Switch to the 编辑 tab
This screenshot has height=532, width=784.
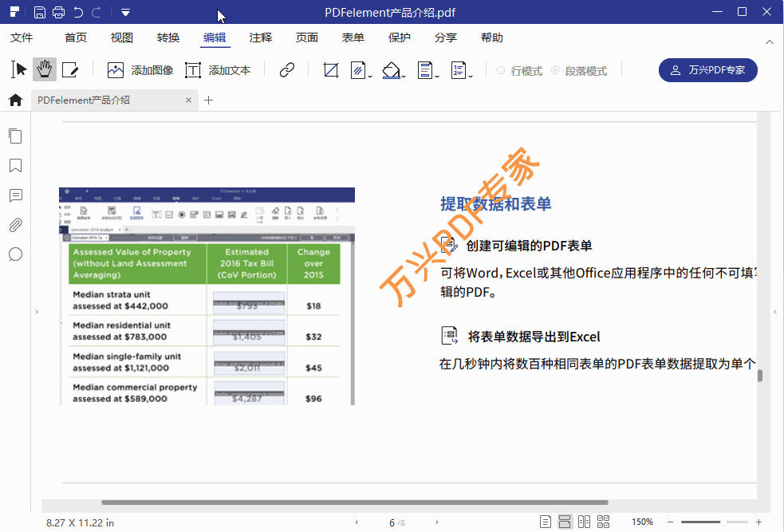(215, 37)
